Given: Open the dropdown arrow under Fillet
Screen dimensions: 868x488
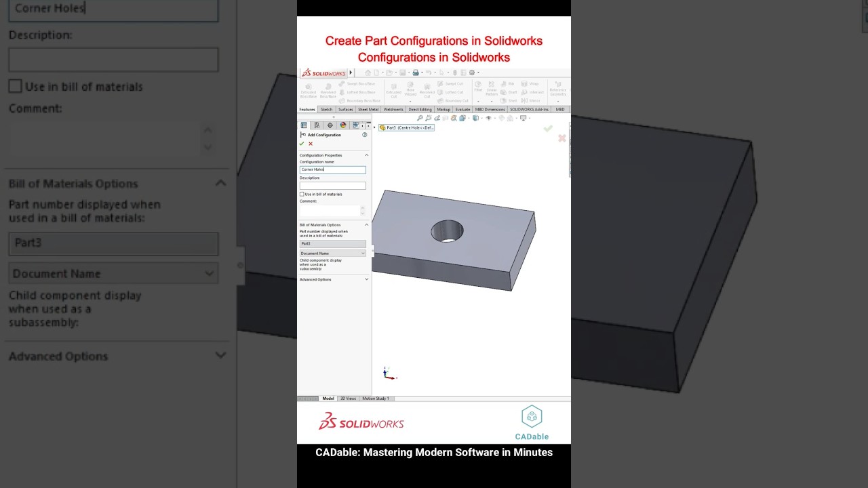Looking at the screenshot, I should (478, 101).
